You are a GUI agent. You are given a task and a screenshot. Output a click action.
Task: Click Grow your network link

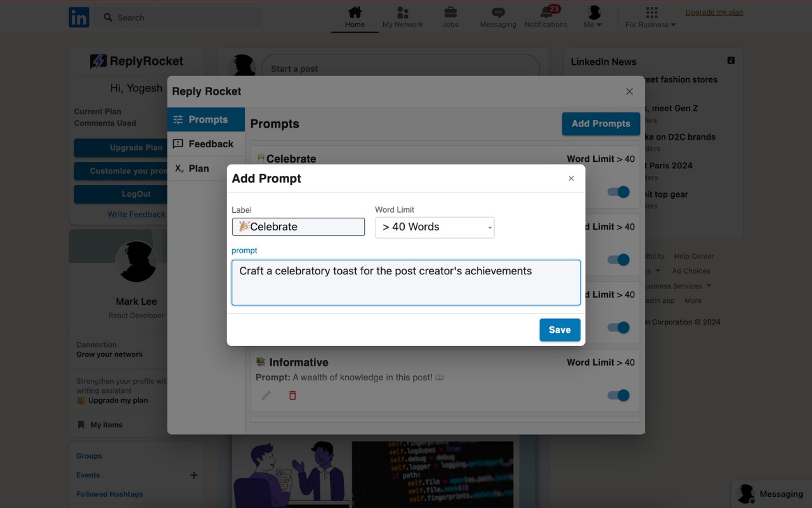pyautogui.click(x=110, y=355)
